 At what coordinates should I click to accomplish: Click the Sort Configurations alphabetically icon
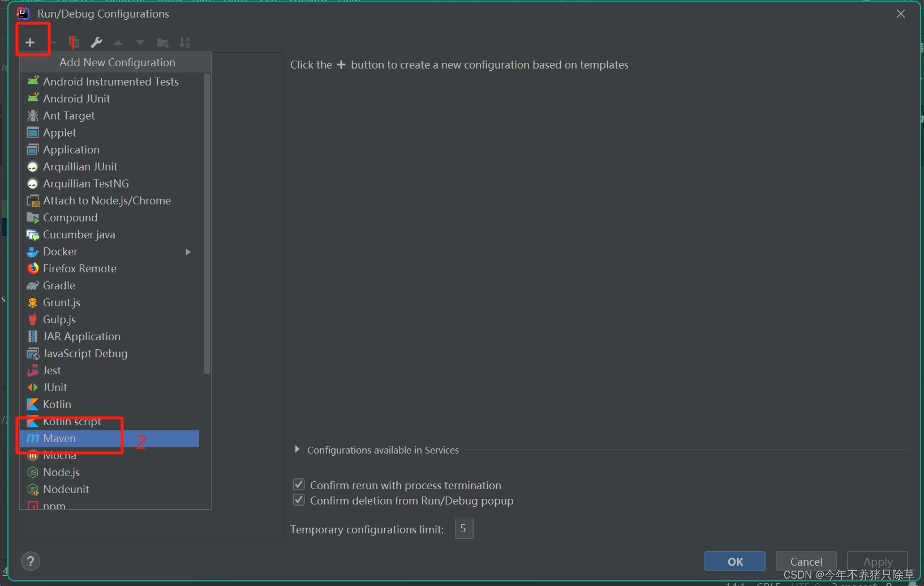184,42
